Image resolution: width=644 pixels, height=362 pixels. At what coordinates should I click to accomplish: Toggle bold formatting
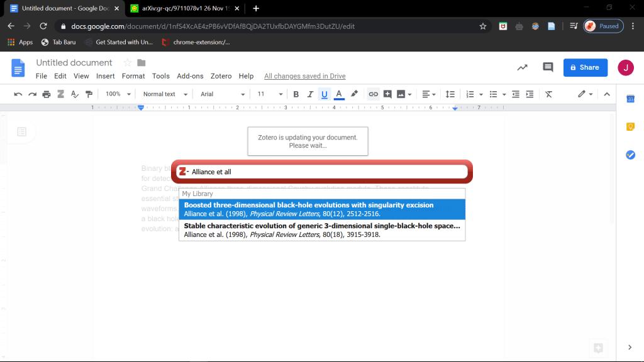pos(296,94)
